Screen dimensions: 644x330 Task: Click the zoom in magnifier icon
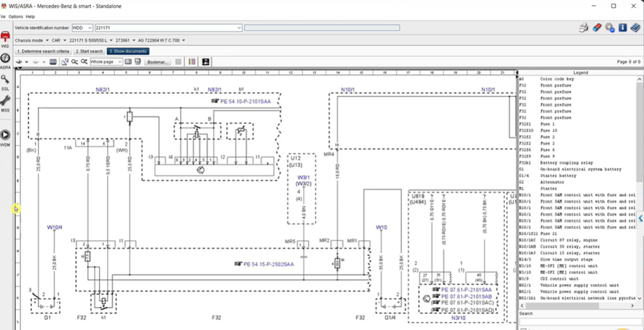84,62
